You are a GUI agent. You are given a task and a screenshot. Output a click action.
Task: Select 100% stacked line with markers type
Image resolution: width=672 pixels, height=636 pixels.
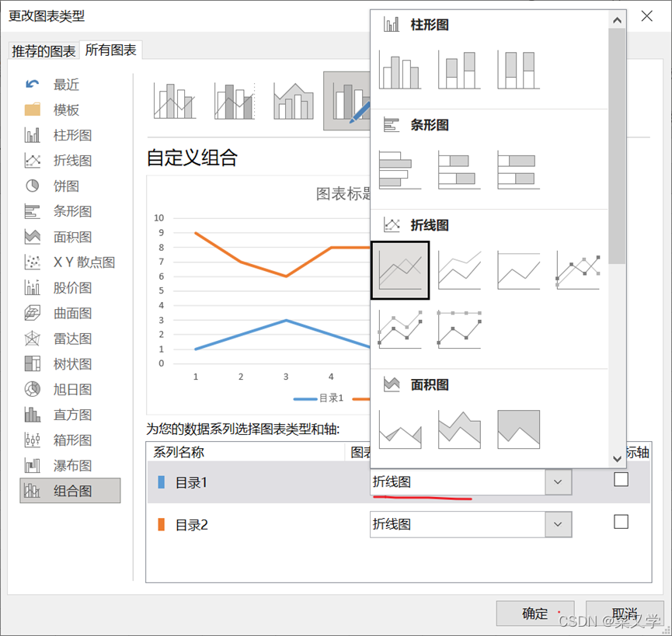point(459,329)
